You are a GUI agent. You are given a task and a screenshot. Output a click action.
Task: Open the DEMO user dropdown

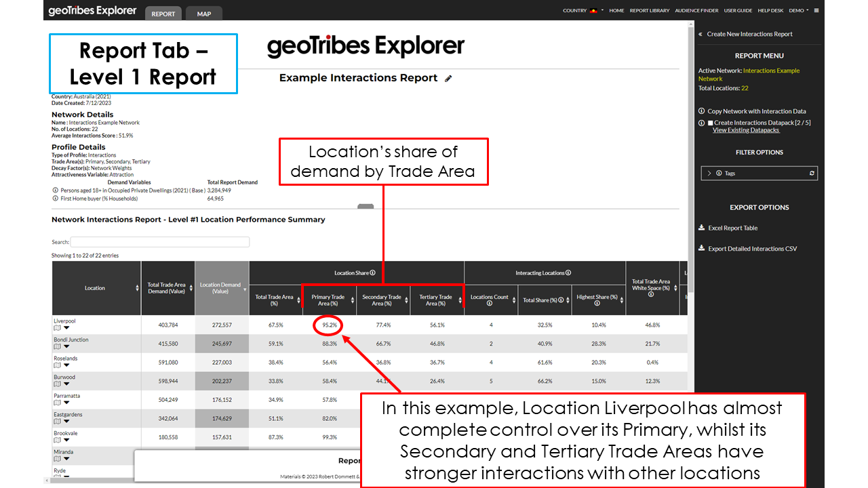click(799, 11)
